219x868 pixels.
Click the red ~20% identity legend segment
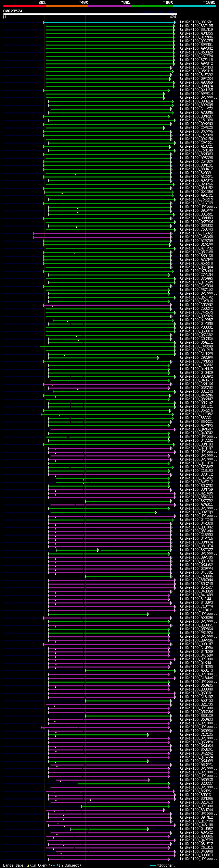(24, 6)
